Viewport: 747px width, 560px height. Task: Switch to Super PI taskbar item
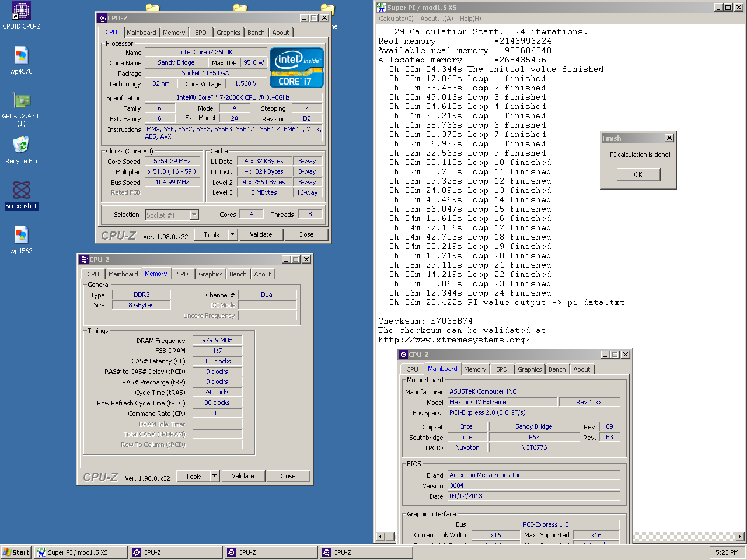80,552
